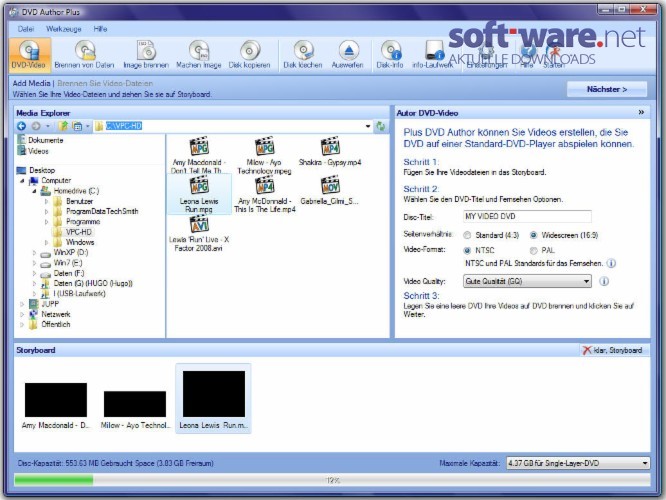This screenshot has width=666, height=500.
Task: Open the Video Quality dropdown
Action: 527,281
